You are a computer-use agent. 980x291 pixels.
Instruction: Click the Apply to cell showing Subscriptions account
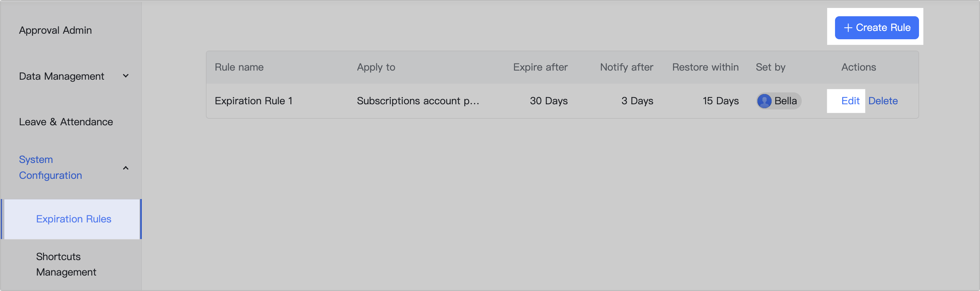[418, 101]
